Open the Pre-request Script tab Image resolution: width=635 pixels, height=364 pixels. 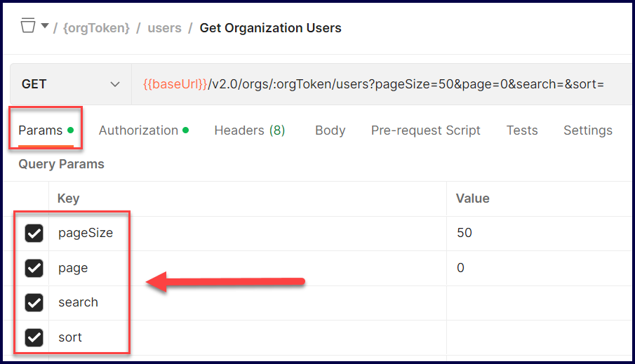425,130
